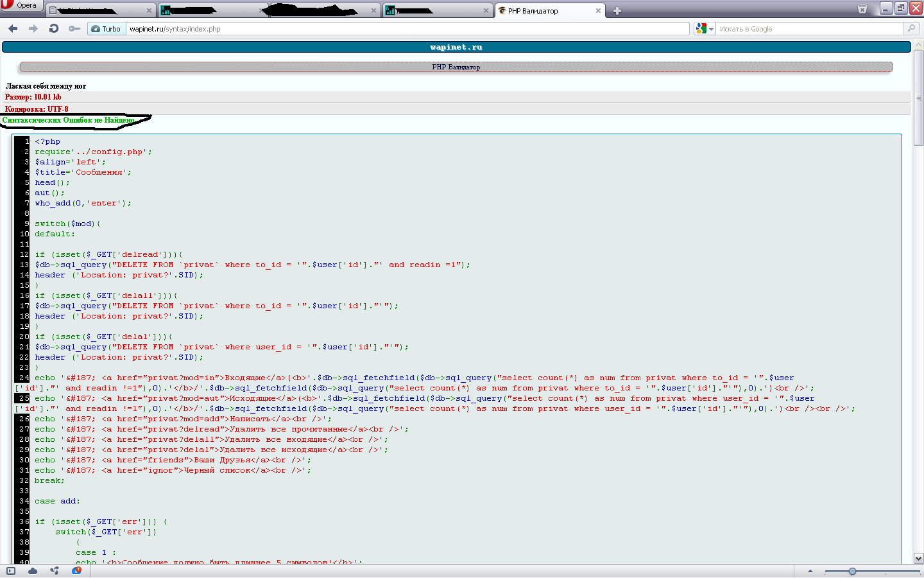Image resolution: width=924 pixels, height=578 pixels.
Task: Open the password manager key icon
Action: pyautogui.click(x=74, y=28)
